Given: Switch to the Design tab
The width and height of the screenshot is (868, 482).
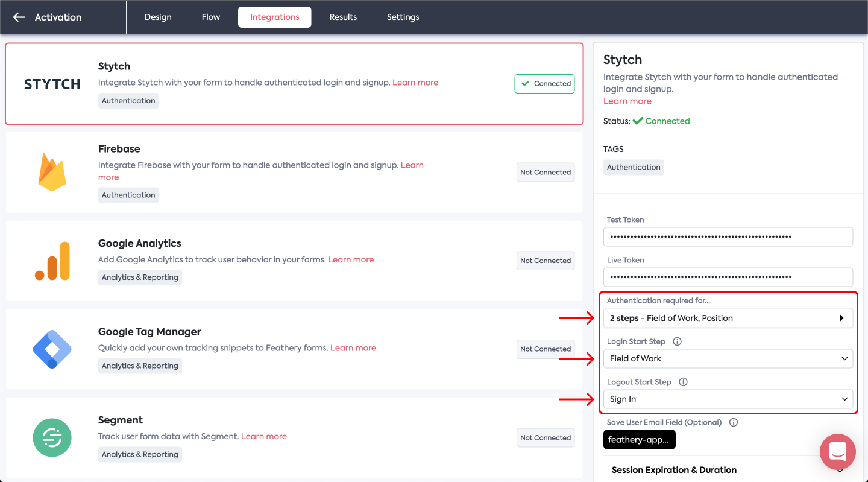Looking at the screenshot, I should (x=158, y=17).
